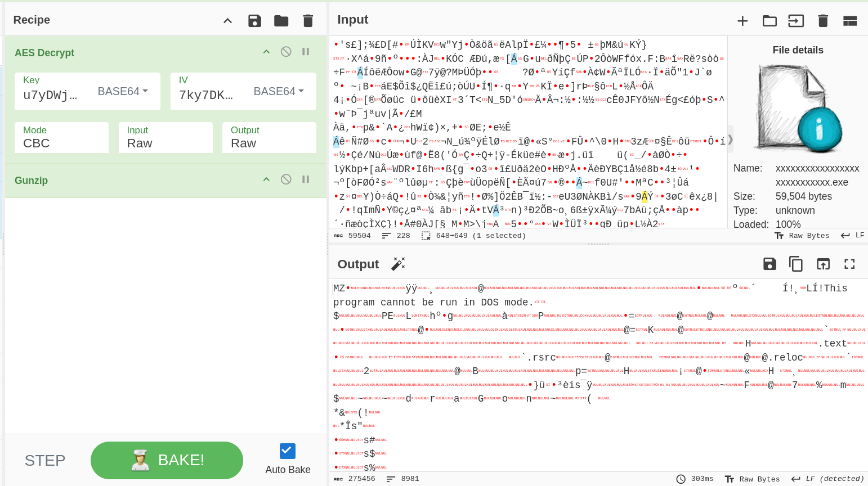
Task: Clear the recipe with the trash icon
Action: 308,21
